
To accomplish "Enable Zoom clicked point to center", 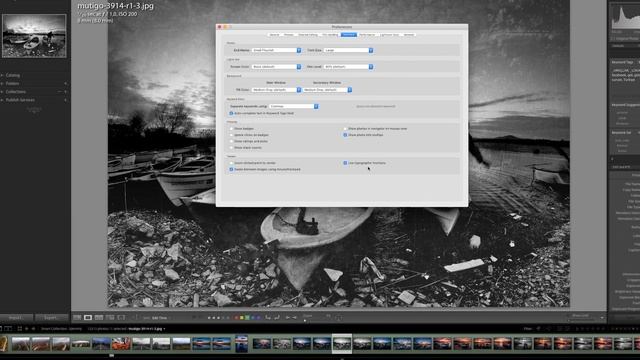I will 231,163.
